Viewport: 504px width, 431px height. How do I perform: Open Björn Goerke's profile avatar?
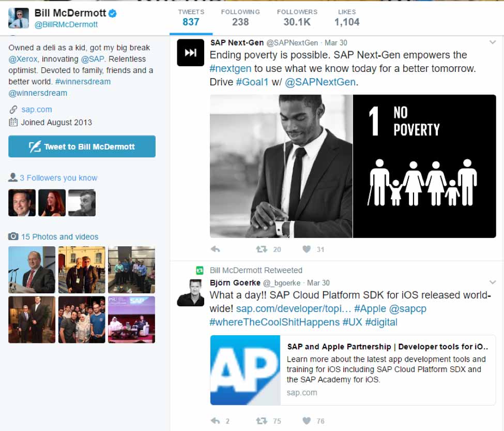tap(191, 293)
